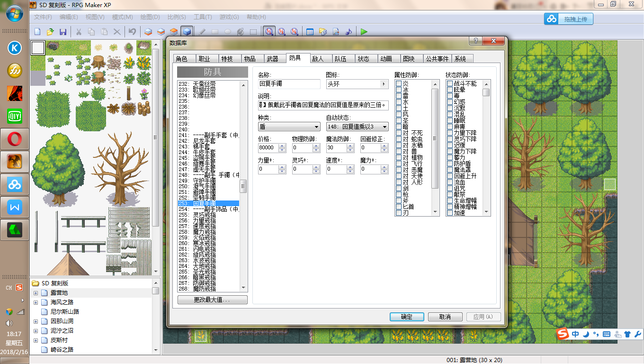Open the Material Base icon
The width and height of the screenshot is (644, 364).
(323, 32)
